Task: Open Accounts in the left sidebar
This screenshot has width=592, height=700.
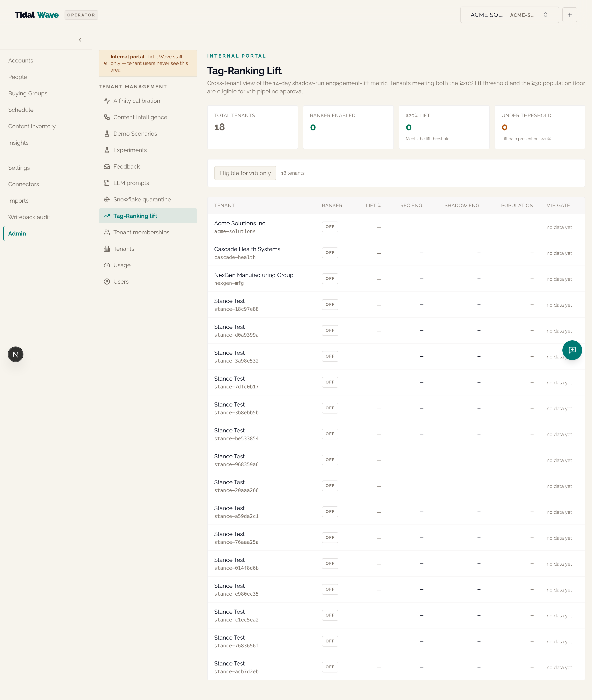Action: click(21, 60)
